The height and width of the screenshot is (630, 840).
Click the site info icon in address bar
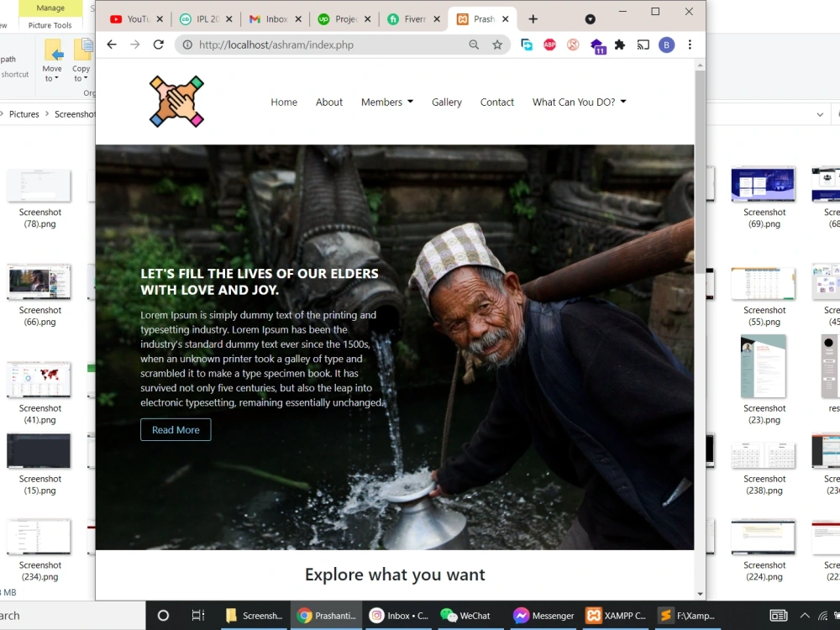coord(187,45)
